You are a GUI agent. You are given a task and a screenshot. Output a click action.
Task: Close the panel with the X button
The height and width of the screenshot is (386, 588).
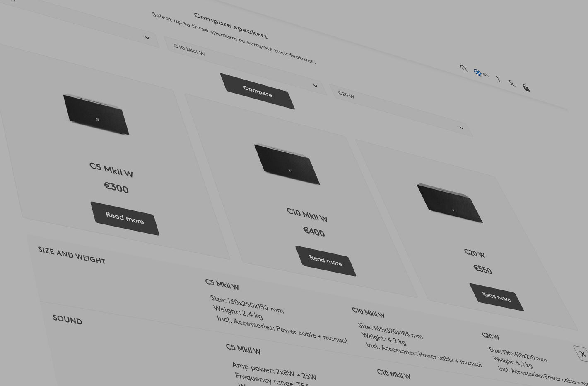pyautogui.click(x=582, y=354)
